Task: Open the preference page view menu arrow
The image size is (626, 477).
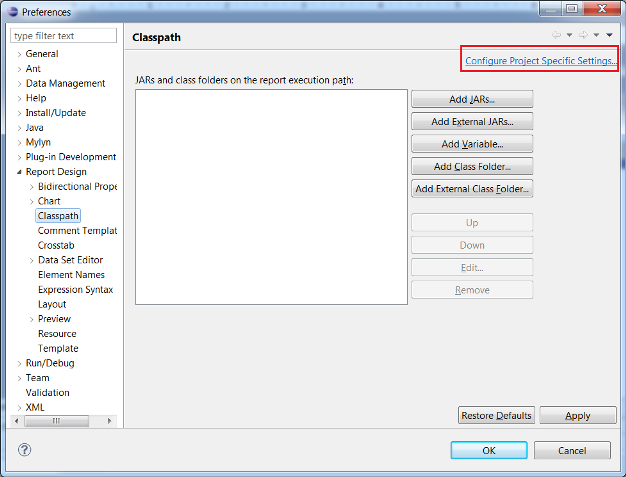Action: click(x=609, y=35)
